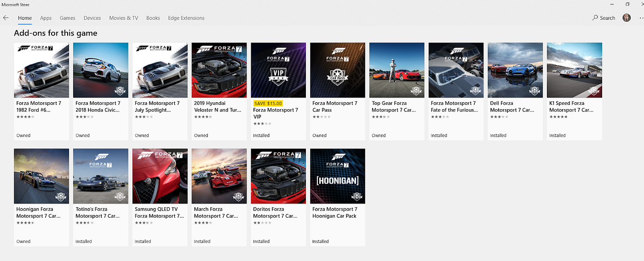The height and width of the screenshot is (261, 644).
Task: Open the Dell car pack thumbnail
Action: [x=515, y=70]
